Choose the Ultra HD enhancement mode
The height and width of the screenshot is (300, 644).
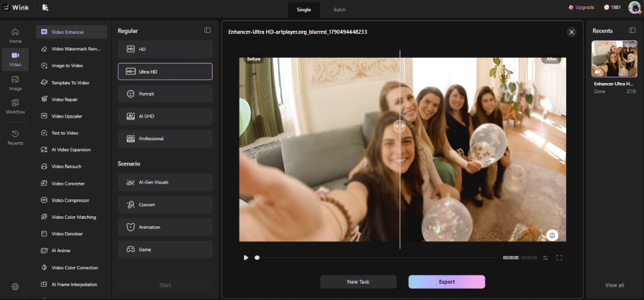coord(165,72)
